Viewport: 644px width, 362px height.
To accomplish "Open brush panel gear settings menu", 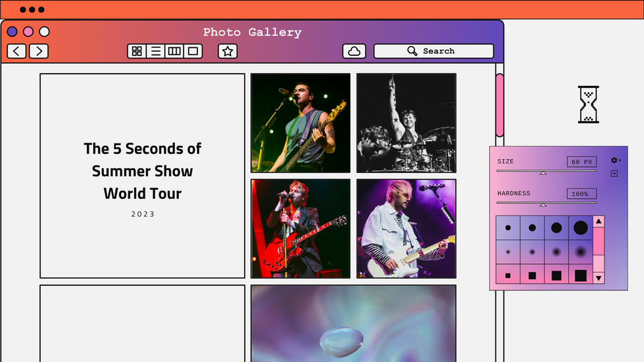I will coord(614,160).
